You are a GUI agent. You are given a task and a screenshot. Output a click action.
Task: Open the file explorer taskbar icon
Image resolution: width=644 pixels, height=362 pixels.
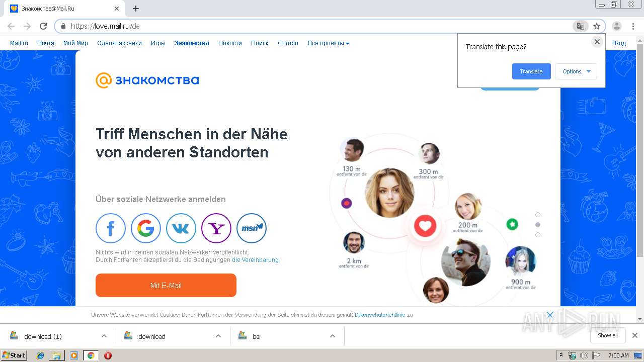pos(57,355)
